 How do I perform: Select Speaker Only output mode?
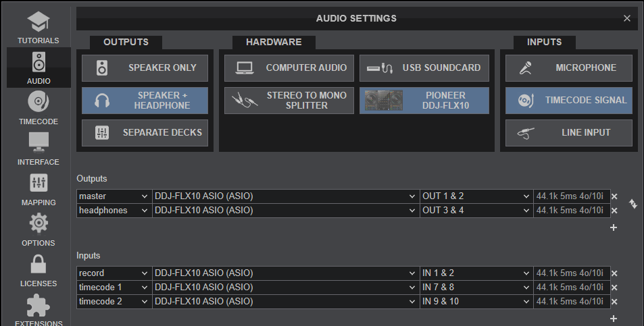[x=145, y=67]
